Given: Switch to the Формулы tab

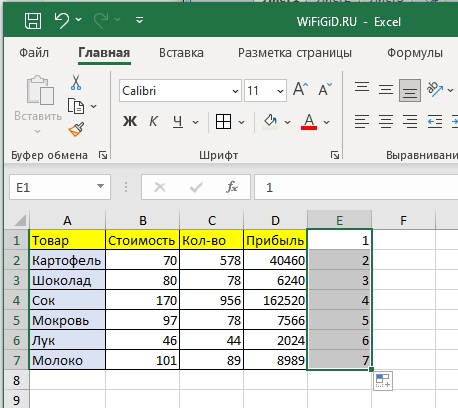Looking at the screenshot, I should coord(415,53).
